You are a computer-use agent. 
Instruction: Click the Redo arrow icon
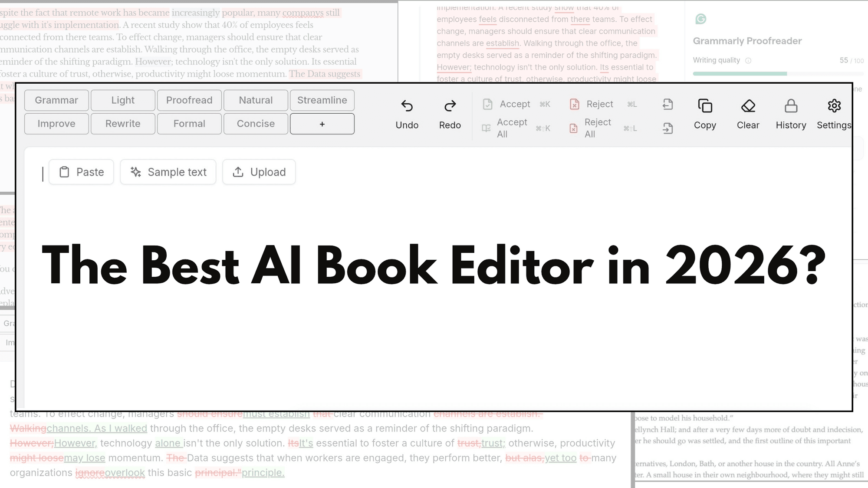[x=450, y=106]
